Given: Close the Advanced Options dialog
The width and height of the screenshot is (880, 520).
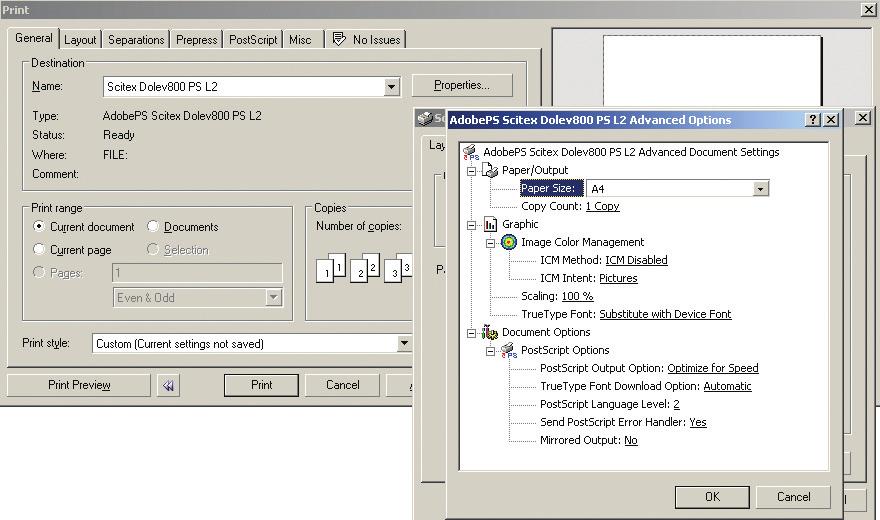Looking at the screenshot, I should [831, 119].
